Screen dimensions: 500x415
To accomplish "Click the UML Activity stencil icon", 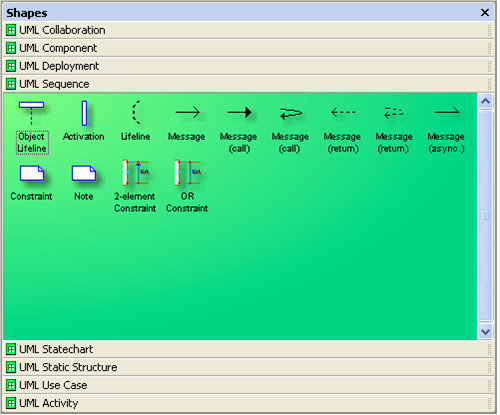I will click(11, 403).
